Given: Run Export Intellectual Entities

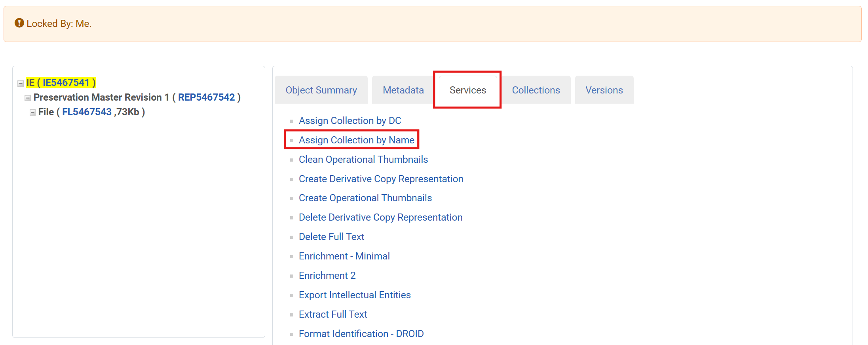Looking at the screenshot, I should [x=355, y=295].
